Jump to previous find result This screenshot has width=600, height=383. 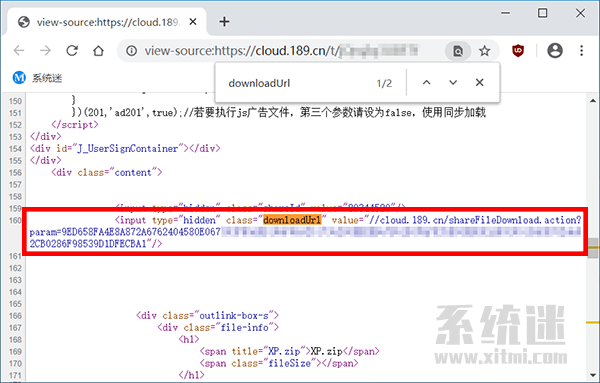[426, 82]
